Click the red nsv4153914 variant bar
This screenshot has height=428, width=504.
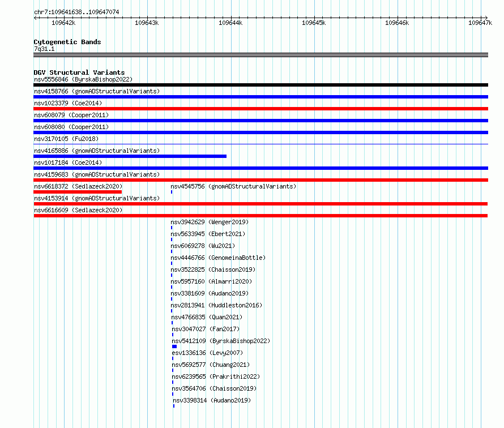(260, 204)
